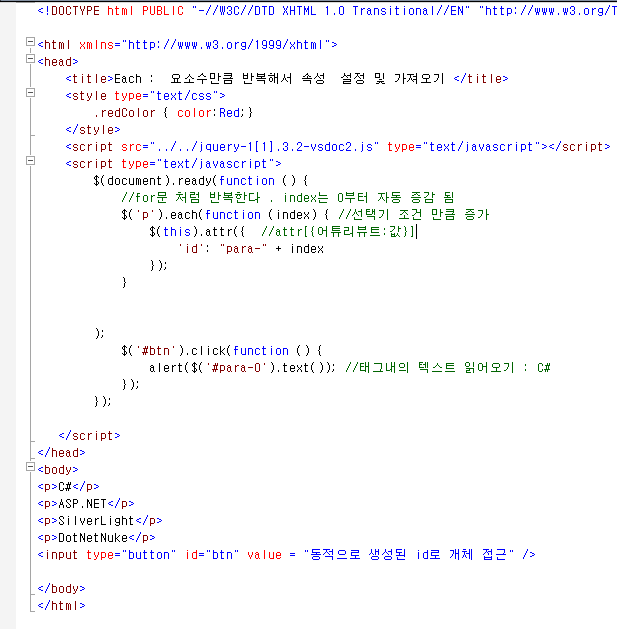Click the closing script tag
Image resolution: width=617 pixels, height=629 pixels.
click(89, 436)
